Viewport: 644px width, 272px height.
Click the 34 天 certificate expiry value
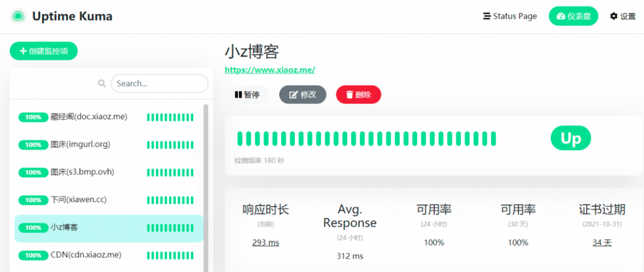coord(602,242)
